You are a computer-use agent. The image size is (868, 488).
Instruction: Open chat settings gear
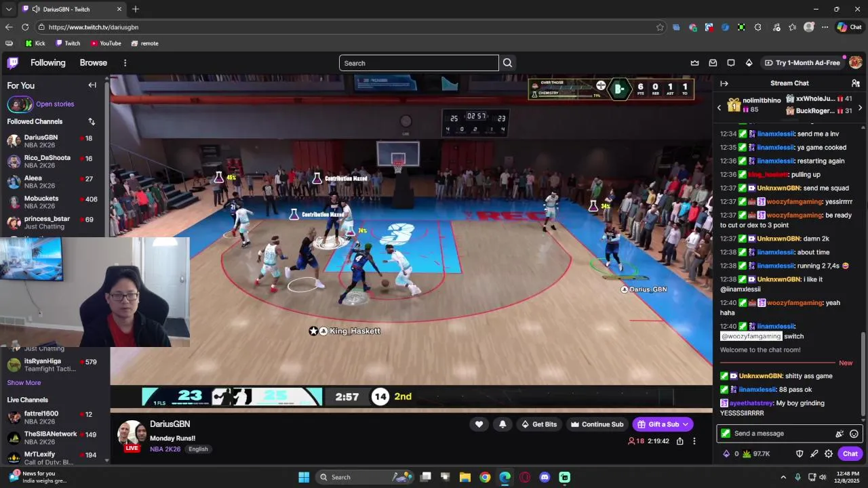point(829,454)
